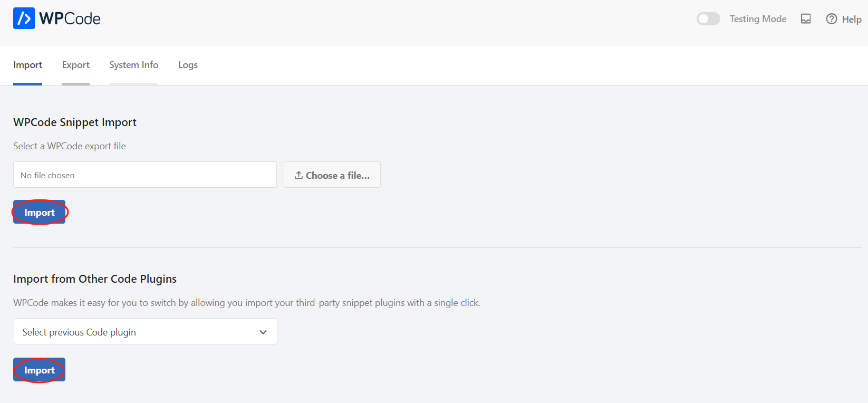The height and width of the screenshot is (403, 868).
Task: Click the upload arrow icon
Action: (x=298, y=175)
